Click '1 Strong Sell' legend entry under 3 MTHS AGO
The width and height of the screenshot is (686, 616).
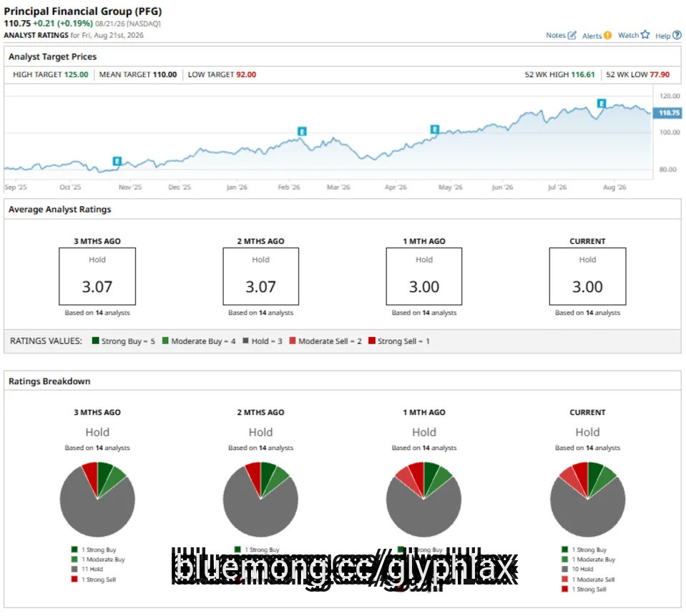click(94, 580)
